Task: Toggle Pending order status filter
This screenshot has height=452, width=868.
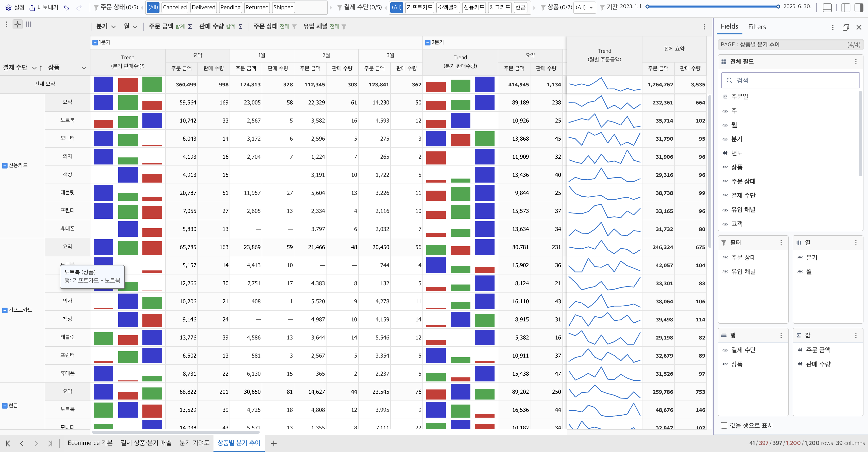Action: point(230,8)
